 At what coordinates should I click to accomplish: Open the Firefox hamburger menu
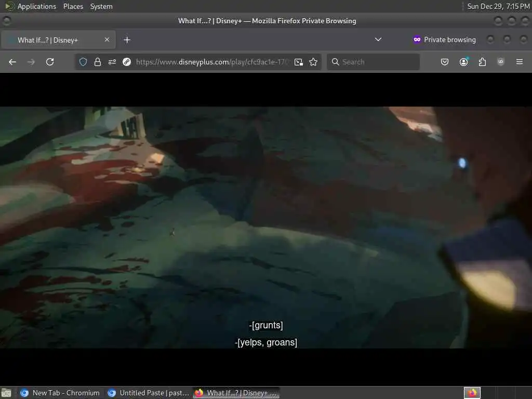click(x=519, y=62)
